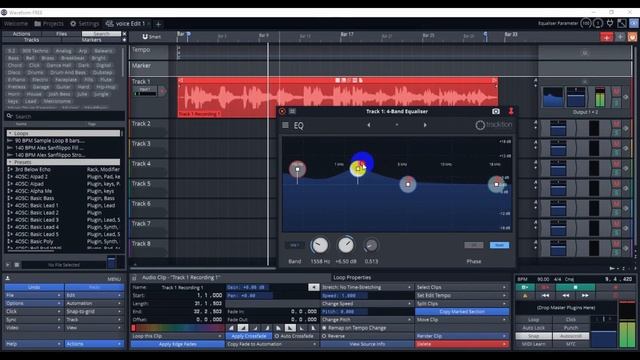Open the Loop this Clip dropdown

[177, 336]
